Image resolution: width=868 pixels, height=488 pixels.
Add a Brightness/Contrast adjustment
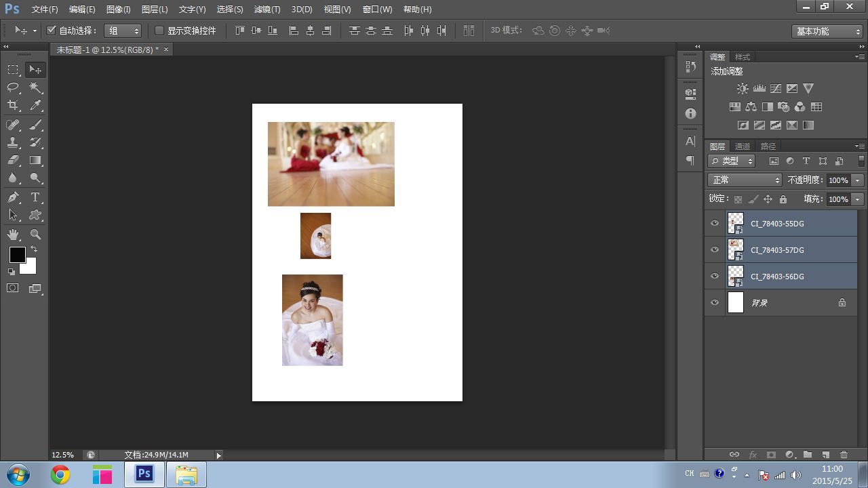[x=743, y=89]
